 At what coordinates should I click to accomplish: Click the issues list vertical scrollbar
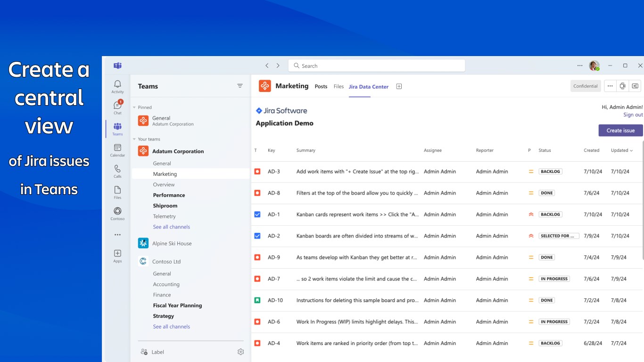pos(642,200)
